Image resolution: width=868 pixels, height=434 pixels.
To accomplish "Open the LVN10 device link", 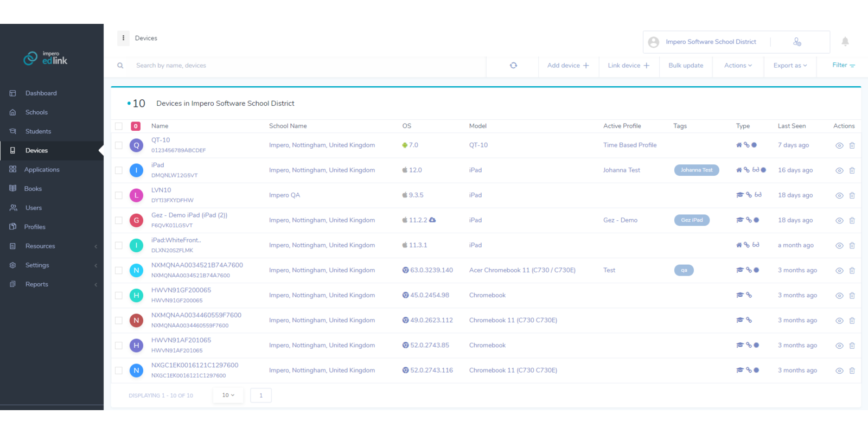I will (x=161, y=190).
